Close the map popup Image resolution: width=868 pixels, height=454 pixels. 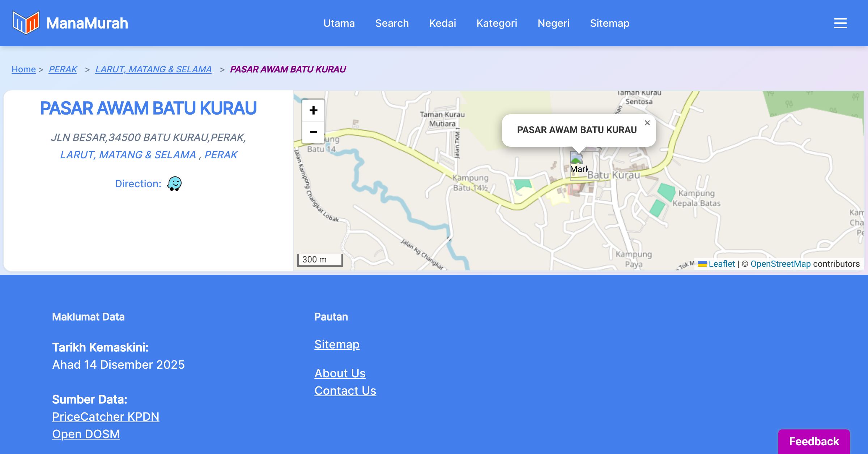[647, 123]
